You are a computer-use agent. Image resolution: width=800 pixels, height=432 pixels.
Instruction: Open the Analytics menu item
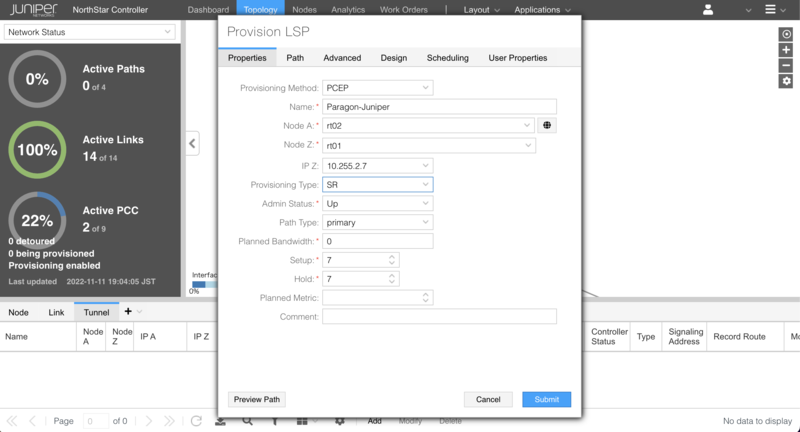point(348,10)
